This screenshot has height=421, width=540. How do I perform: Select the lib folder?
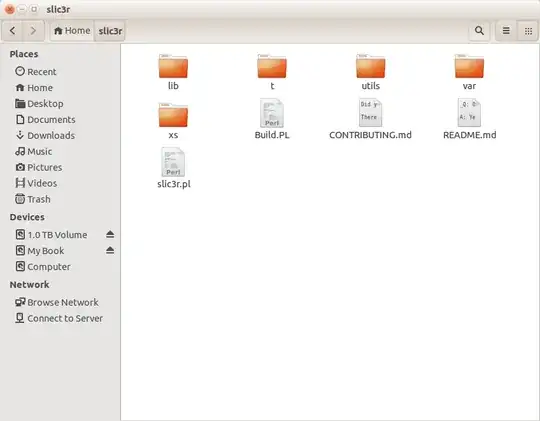pyautogui.click(x=173, y=72)
